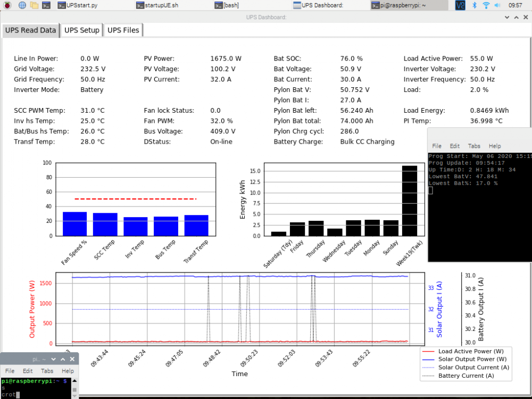Click Battery Charge status Bulk CC Charging
The height and width of the screenshot is (399, 532).
coord(367,142)
